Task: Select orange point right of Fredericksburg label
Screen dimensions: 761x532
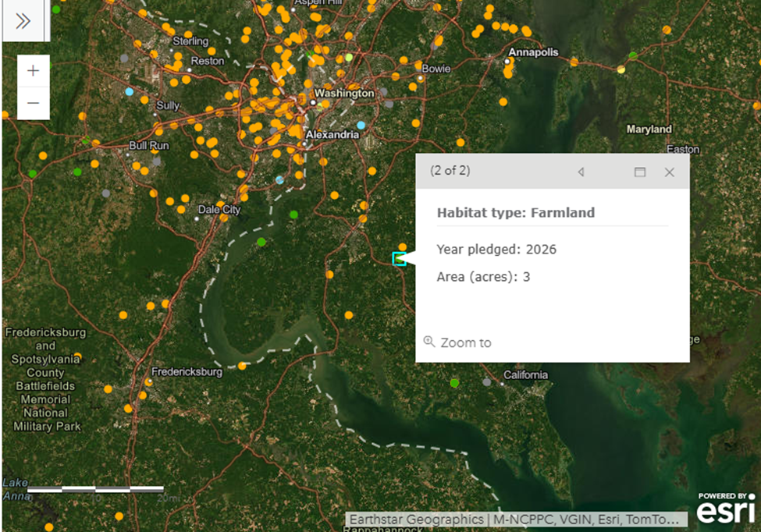Action: click(243, 365)
